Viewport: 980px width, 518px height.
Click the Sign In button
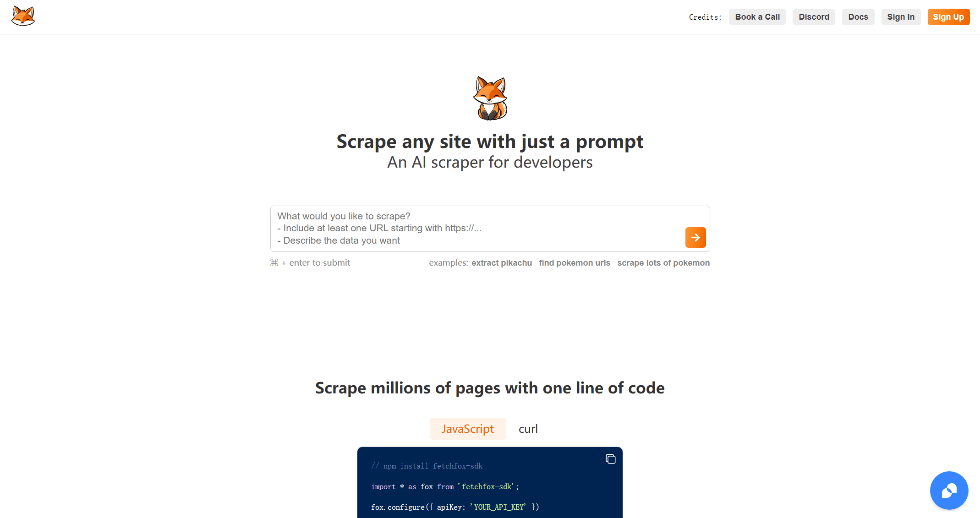click(900, 17)
